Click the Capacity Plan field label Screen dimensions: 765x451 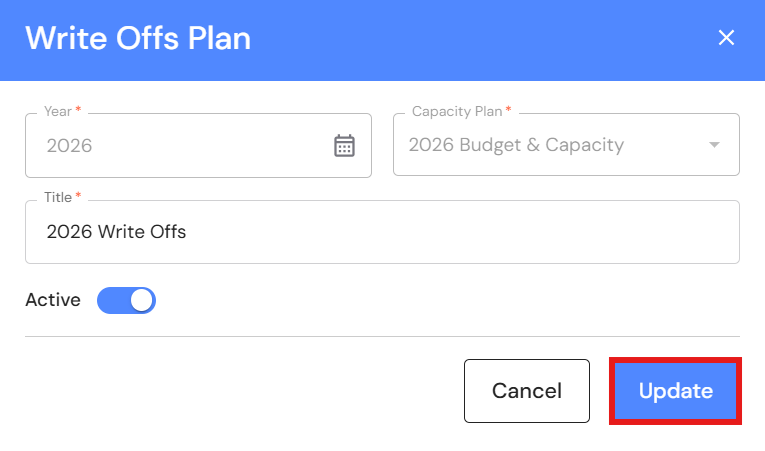pos(457,111)
